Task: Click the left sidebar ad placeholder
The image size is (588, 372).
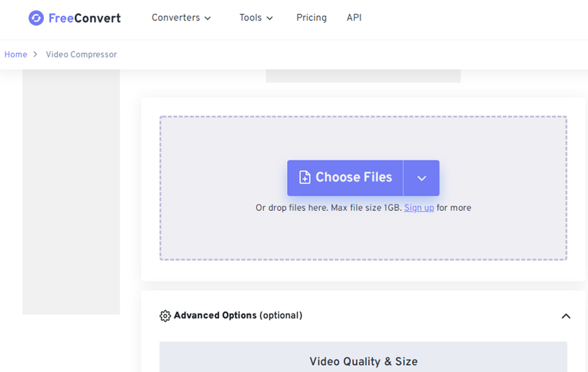Action: pos(71,192)
